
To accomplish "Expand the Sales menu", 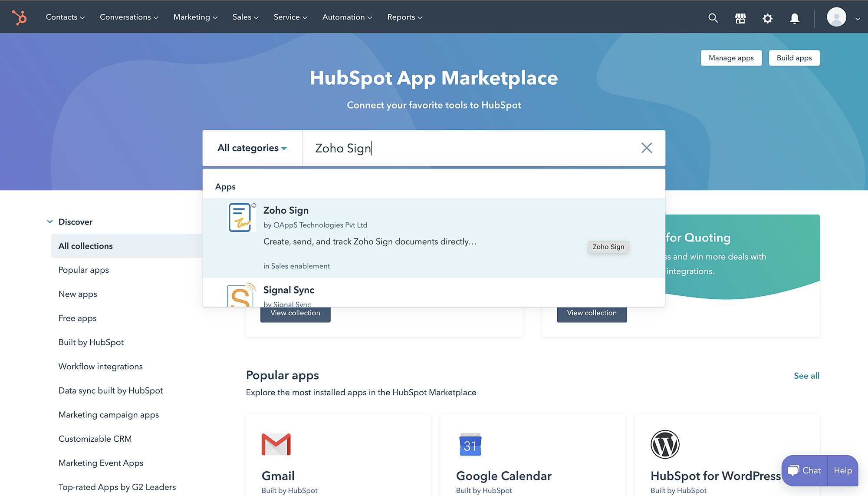I will pyautogui.click(x=245, y=17).
